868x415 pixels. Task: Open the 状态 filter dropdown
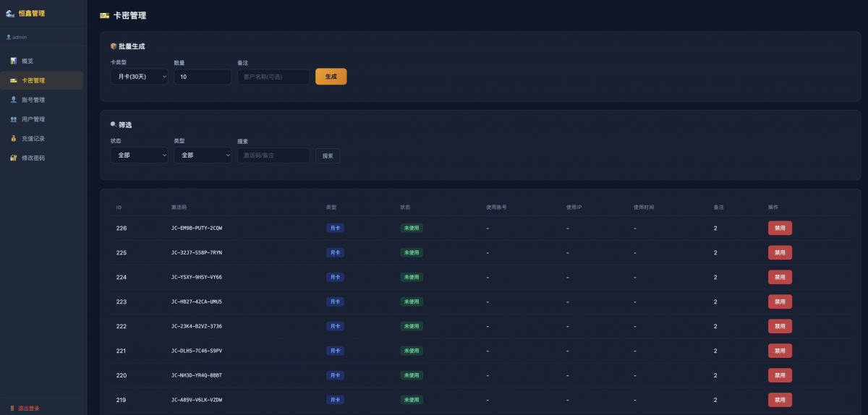[139, 155]
